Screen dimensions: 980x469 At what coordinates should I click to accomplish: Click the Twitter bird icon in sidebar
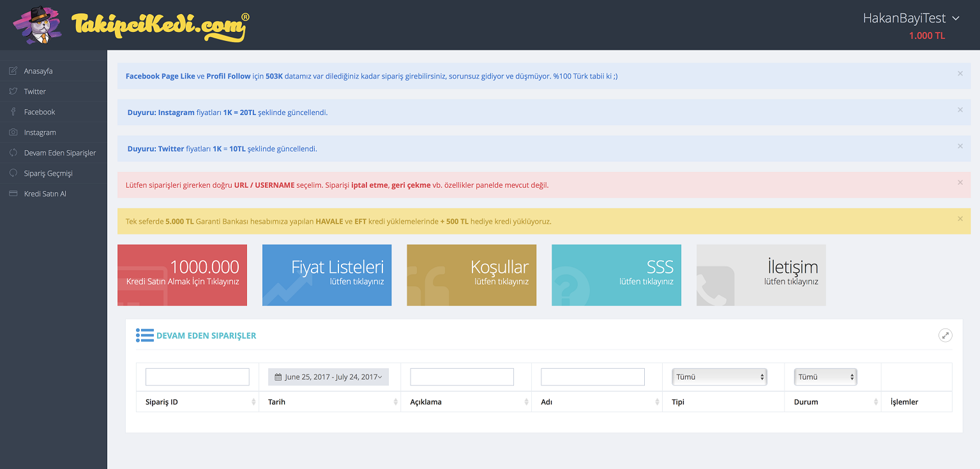[13, 91]
